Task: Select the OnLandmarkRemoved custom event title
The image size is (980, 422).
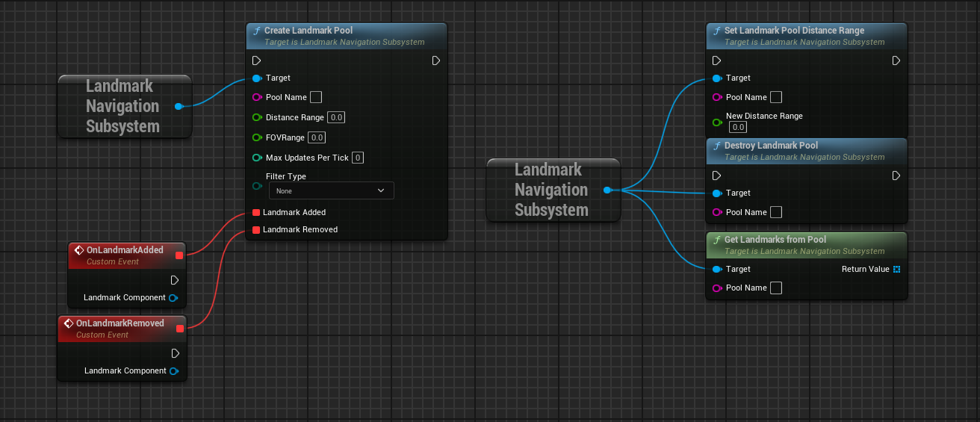Action: tap(120, 323)
